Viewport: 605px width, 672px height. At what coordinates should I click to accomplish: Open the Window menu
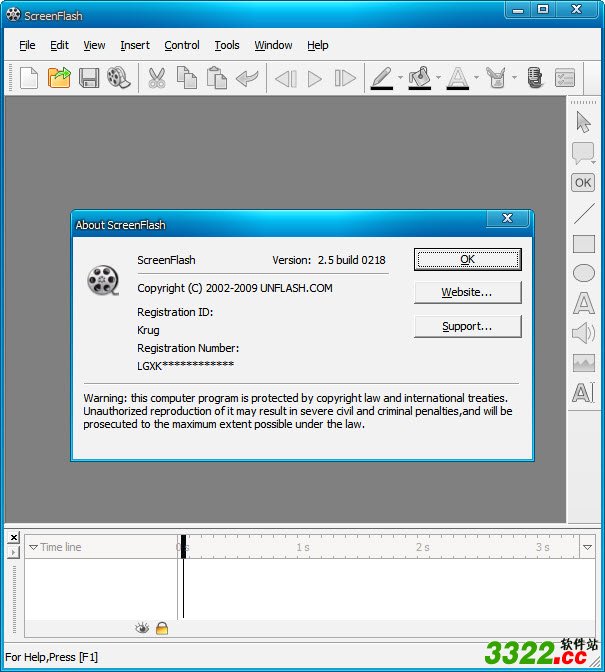(273, 45)
